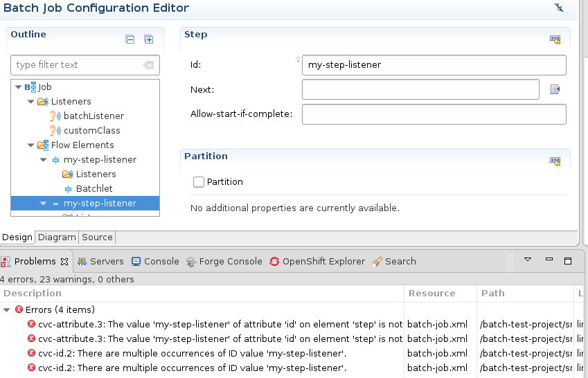
Task: Select the Batchlet element in outline
Action: point(94,188)
